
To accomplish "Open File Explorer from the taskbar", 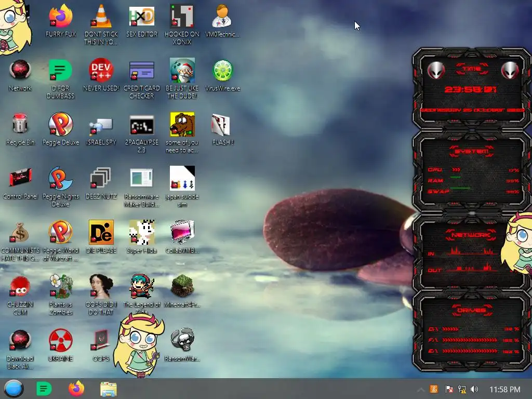I will point(109,389).
